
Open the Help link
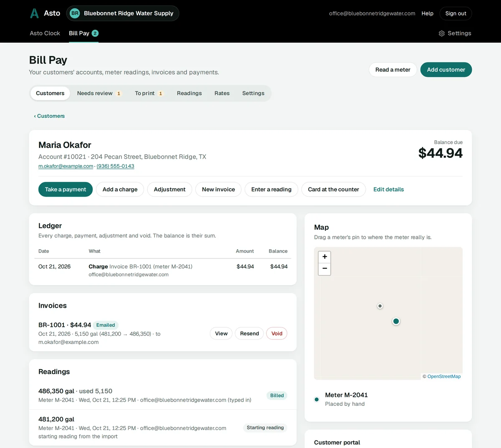coord(428,13)
